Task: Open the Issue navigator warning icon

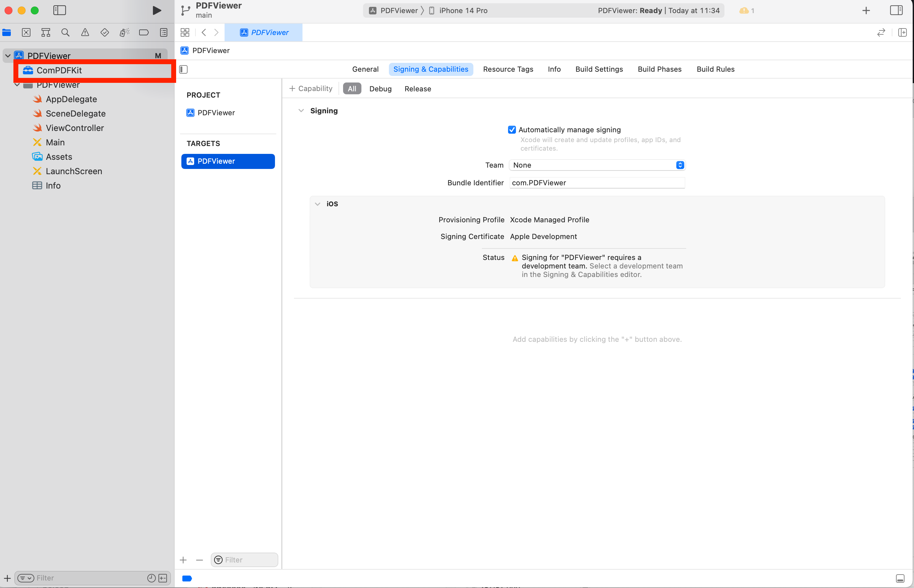Action: (x=85, y=32)
